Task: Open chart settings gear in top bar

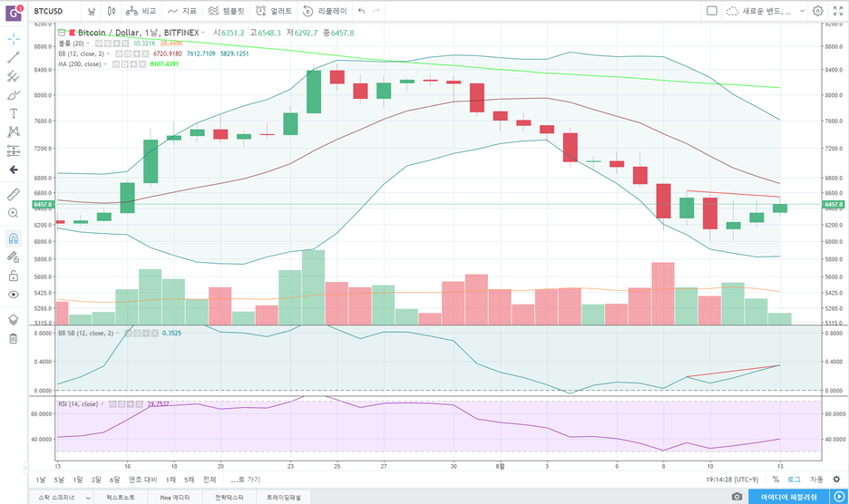Action: pos(818,11)
